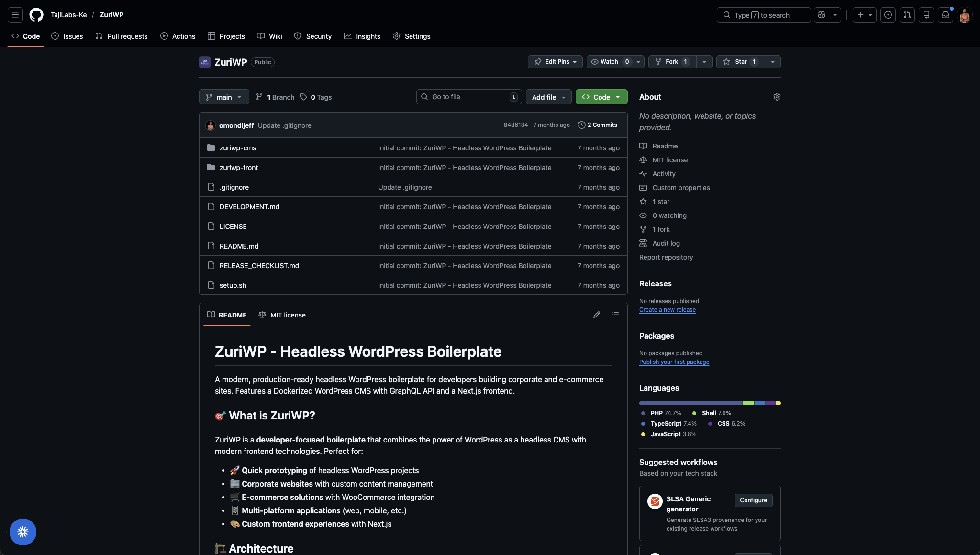
Task: Open the Edit Pins dropdown
Action: click(x=555, y=62)
